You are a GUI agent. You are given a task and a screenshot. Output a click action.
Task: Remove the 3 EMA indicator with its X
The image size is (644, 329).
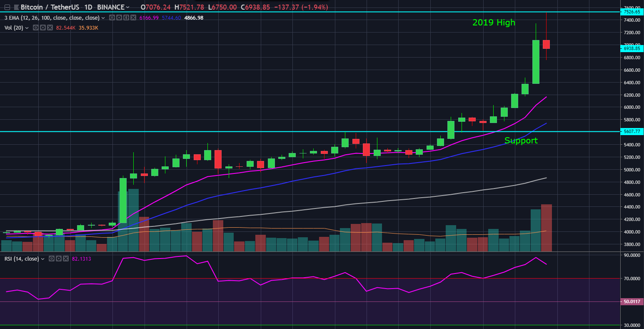point(133,18)
